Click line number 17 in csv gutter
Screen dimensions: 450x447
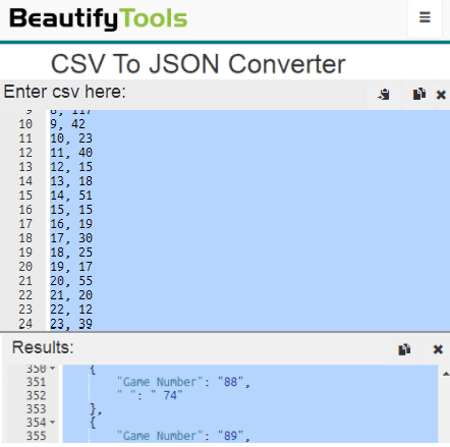point(26,224)
